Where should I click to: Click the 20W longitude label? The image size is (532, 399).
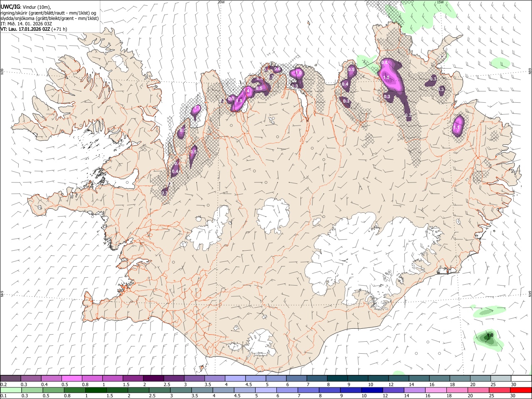221,2
